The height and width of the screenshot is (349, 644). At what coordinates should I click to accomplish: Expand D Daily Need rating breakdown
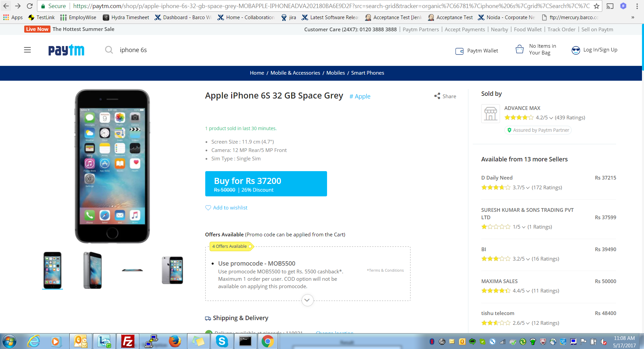(x=528, y=188)
